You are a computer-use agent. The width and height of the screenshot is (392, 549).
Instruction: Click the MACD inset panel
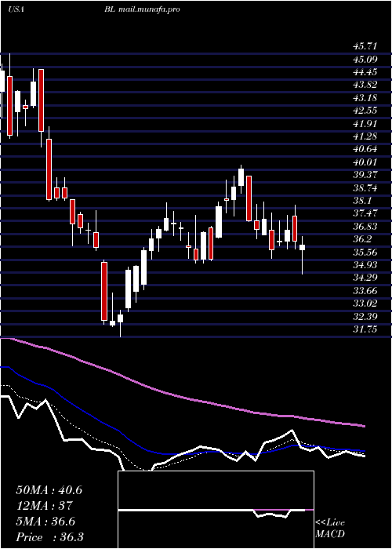tap(216, 510)
